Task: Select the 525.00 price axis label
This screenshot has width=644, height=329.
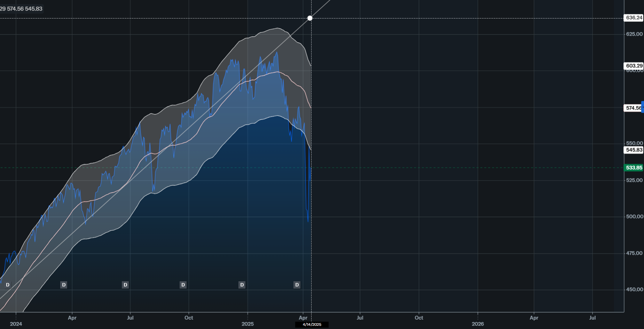Action: point(634,180)
